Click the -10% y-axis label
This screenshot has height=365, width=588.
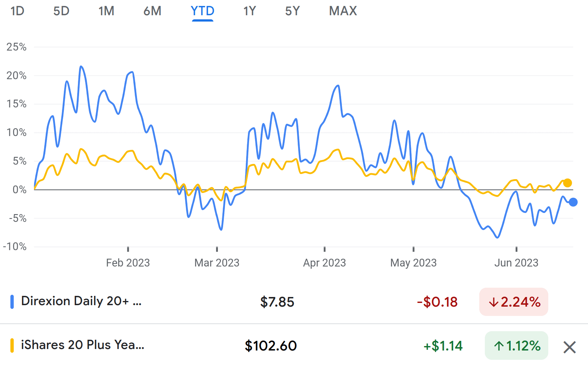14,246
